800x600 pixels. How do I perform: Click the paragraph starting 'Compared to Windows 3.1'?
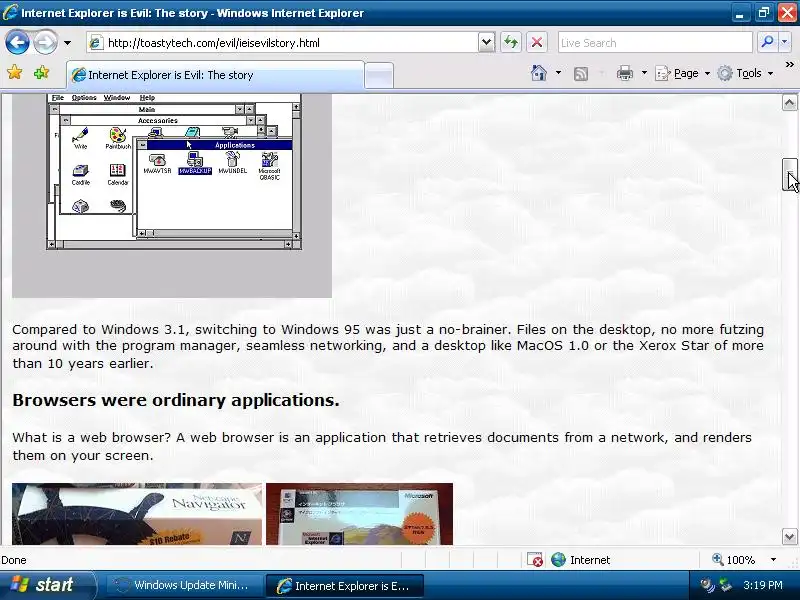point(388,346)
